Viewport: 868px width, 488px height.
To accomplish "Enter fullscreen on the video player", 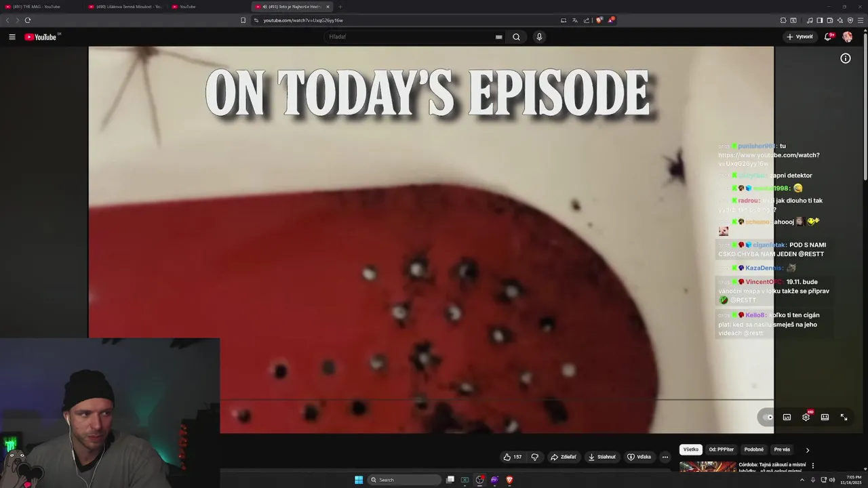I will (844, 417).
